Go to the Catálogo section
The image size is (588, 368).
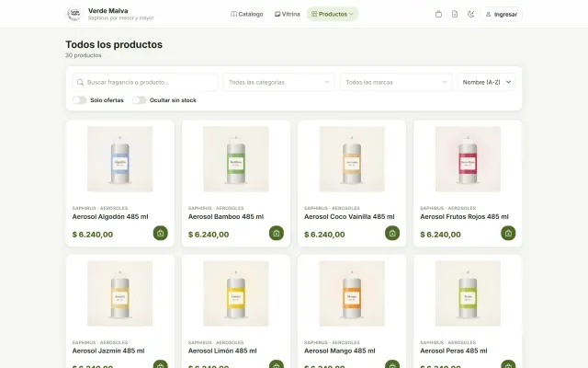point(247,15)
